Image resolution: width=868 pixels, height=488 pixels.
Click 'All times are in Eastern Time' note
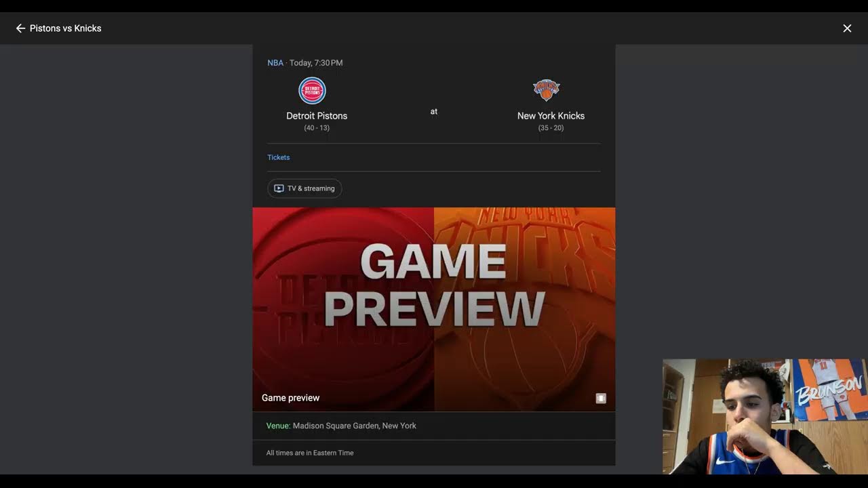[310, 453]
